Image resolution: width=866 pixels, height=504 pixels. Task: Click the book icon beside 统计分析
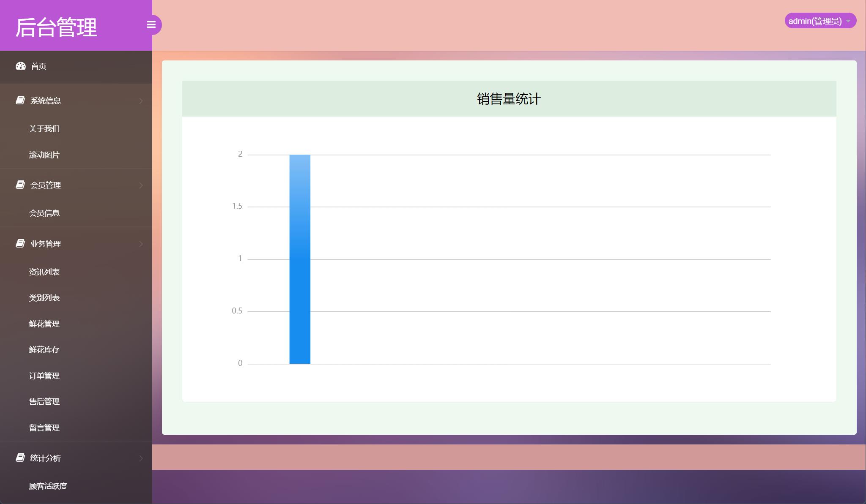point(20,458)
